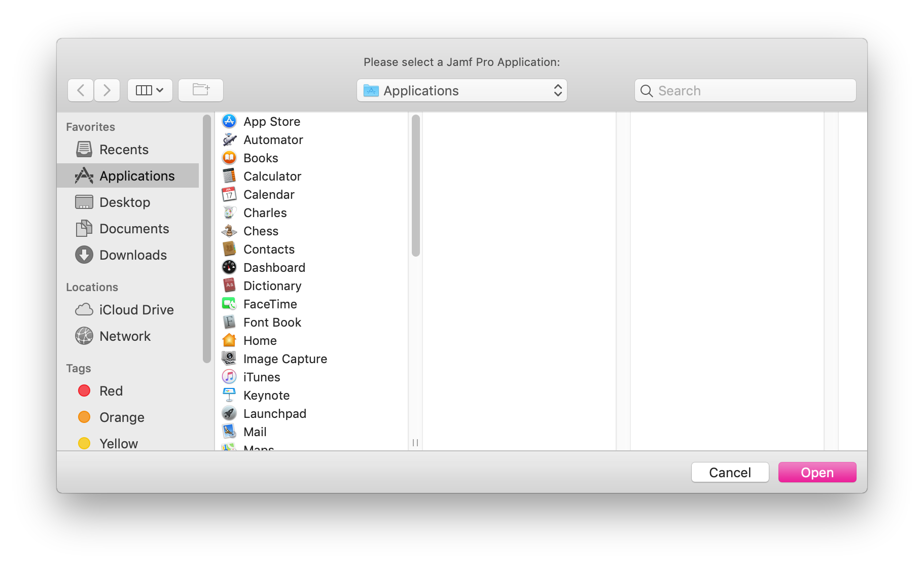Select the Yellow tag
Screen dimensions: 924x568
pyautogui.click(x=108, y=443)
